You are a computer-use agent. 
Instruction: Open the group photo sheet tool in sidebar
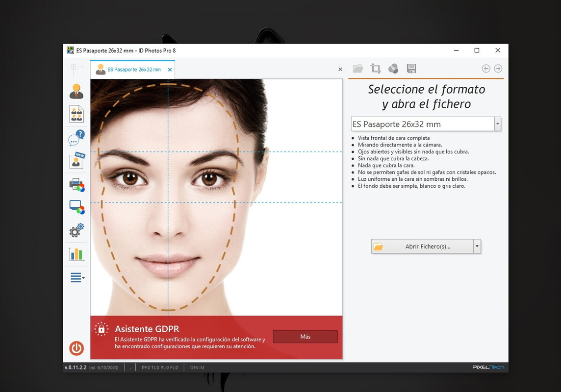(x=76, y=114)
